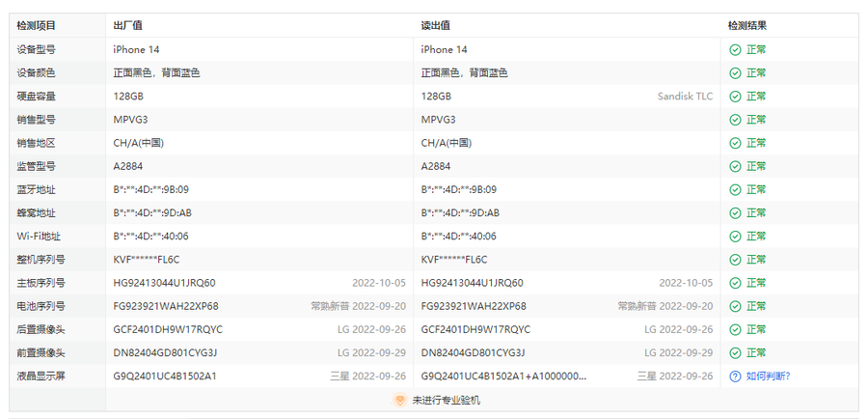Click factory-column 三星 2022-09-26 display note
868x419 pixels.
click(367, 377)
